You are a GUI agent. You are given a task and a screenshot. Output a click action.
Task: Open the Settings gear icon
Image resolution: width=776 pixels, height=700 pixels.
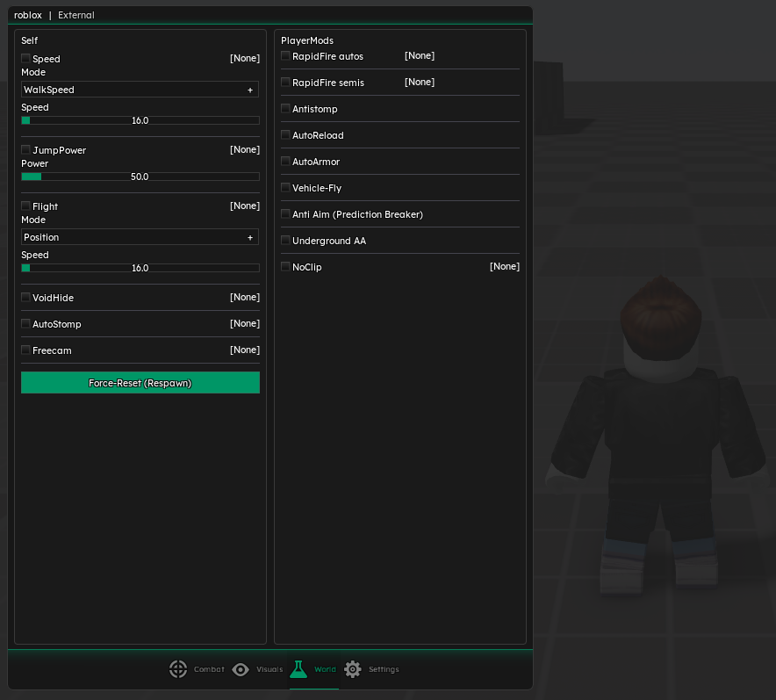tap(353, 669)
